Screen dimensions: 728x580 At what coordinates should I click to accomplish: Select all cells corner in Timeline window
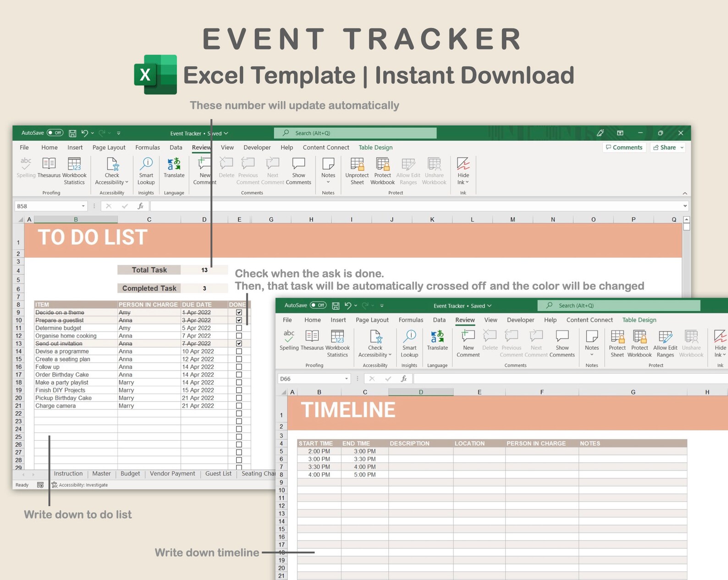pyautogui.click(x=284, y=392)
